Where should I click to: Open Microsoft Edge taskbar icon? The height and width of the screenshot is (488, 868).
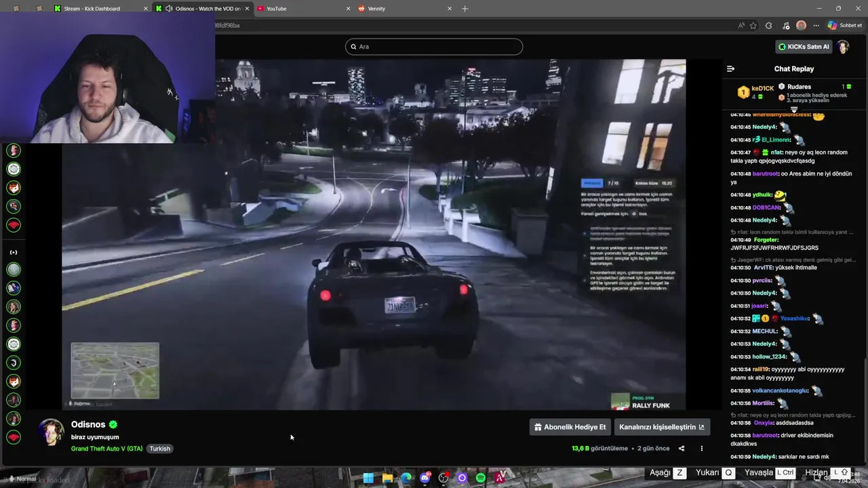(x=406, y=478)
